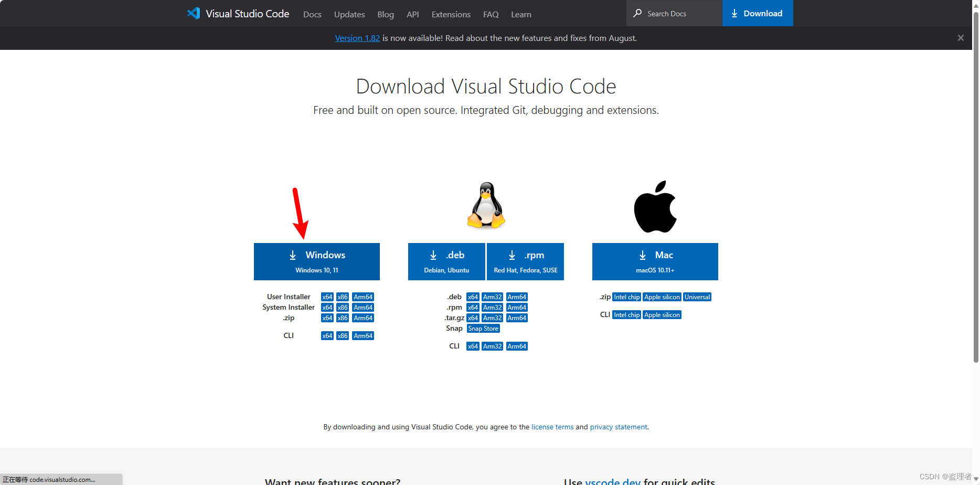Select the Linux .rpm Arm32 build
Viewport: 980px width, 485px height.
point(493,308)
